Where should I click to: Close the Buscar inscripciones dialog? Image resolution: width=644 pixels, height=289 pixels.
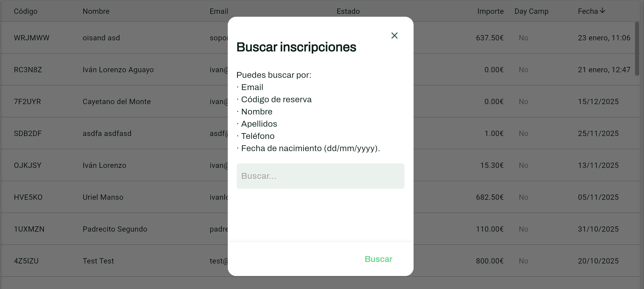[394, 36]
